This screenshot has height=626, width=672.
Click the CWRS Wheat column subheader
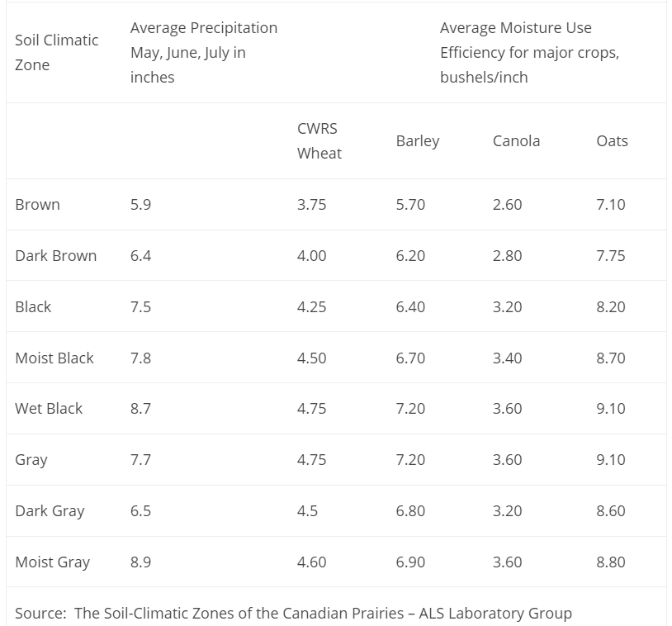319,141
